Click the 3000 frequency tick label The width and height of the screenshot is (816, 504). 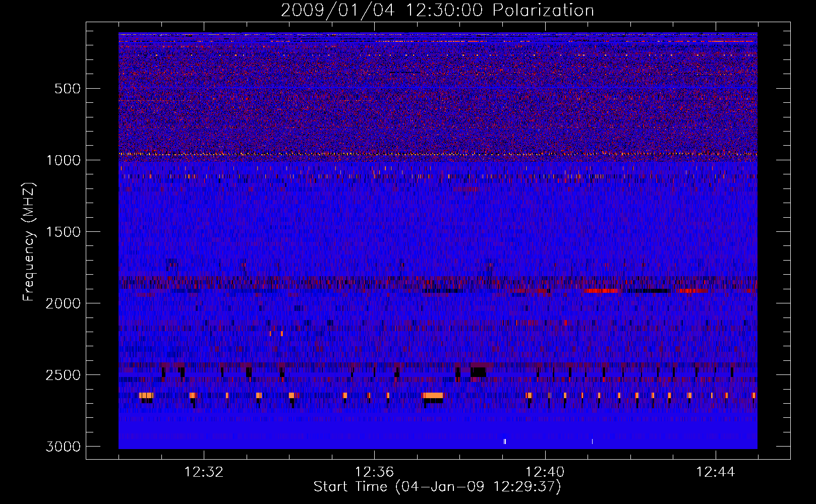[63, 447]
